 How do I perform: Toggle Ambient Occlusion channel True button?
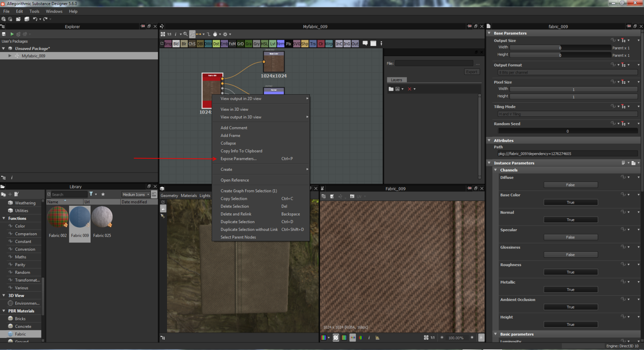coord(570,307)
